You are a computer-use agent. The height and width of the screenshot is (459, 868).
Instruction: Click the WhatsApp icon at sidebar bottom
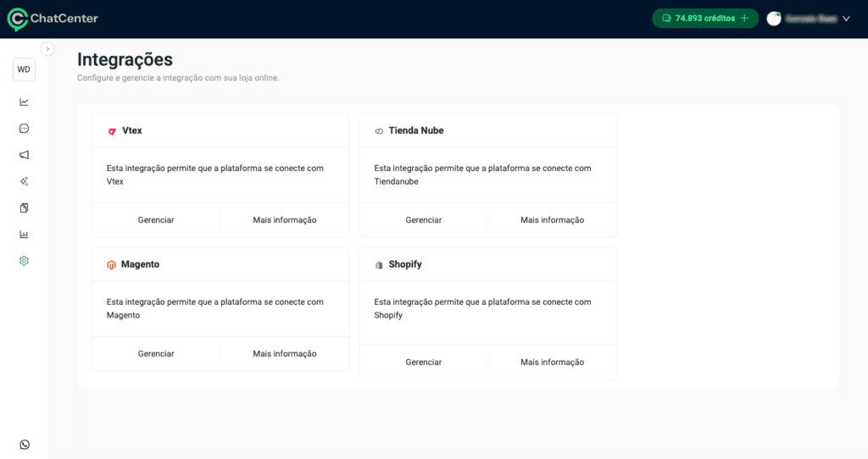click(x=24, y=445)
